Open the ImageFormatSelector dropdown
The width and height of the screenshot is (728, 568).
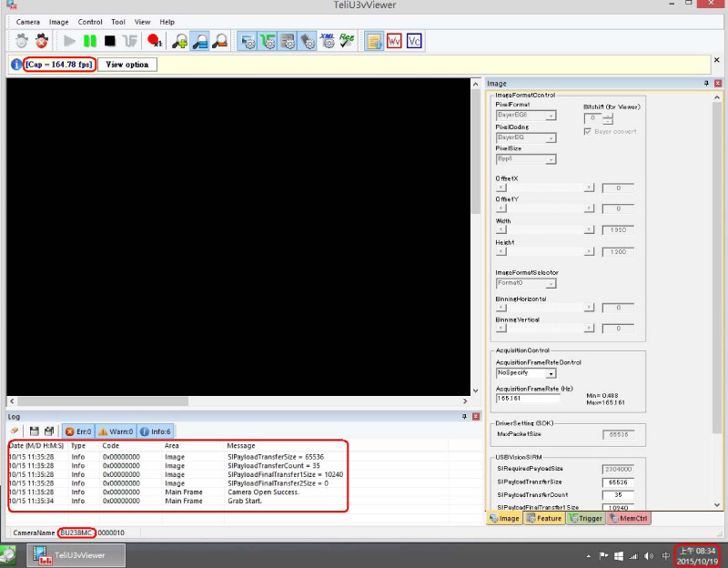(x=551, y=283)
